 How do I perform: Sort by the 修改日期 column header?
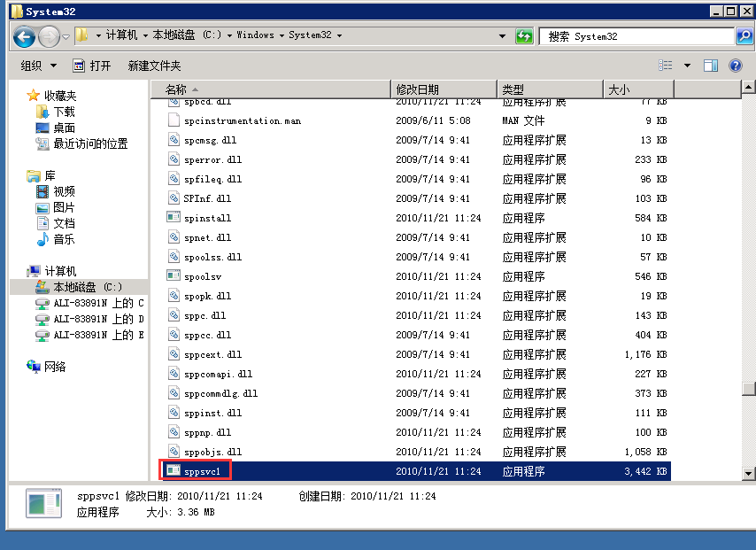417,89
